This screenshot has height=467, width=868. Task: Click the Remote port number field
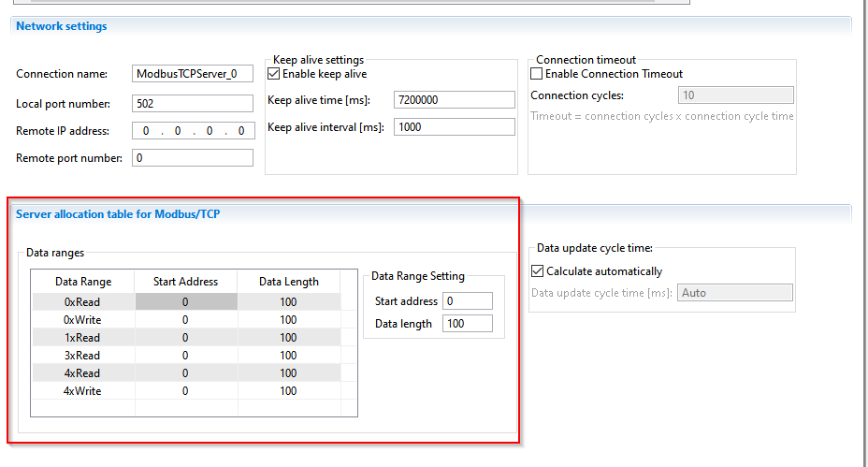[x=193, y=158]
